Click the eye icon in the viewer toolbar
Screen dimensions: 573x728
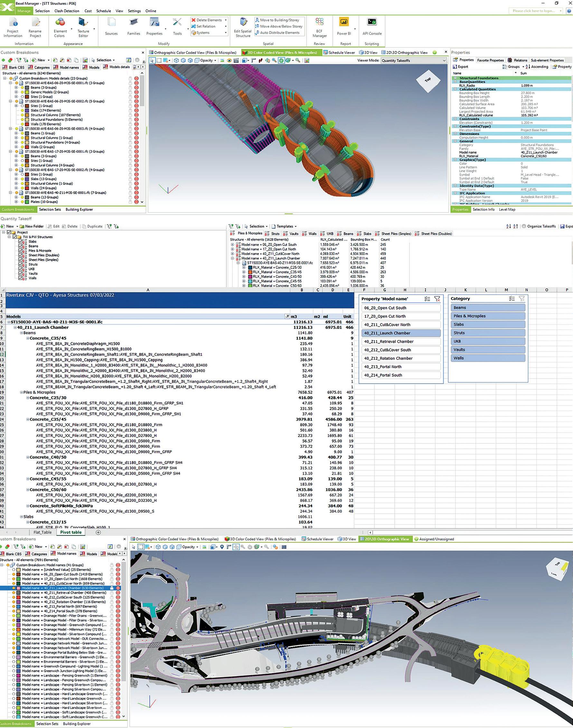pos(229,61)
